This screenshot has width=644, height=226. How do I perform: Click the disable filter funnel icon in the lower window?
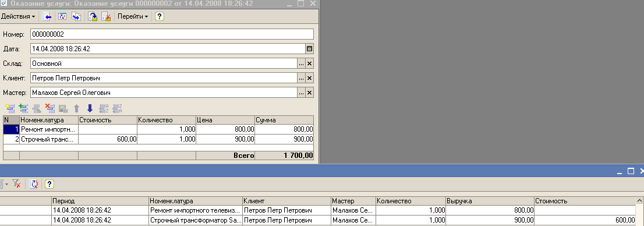pos(16,184)
